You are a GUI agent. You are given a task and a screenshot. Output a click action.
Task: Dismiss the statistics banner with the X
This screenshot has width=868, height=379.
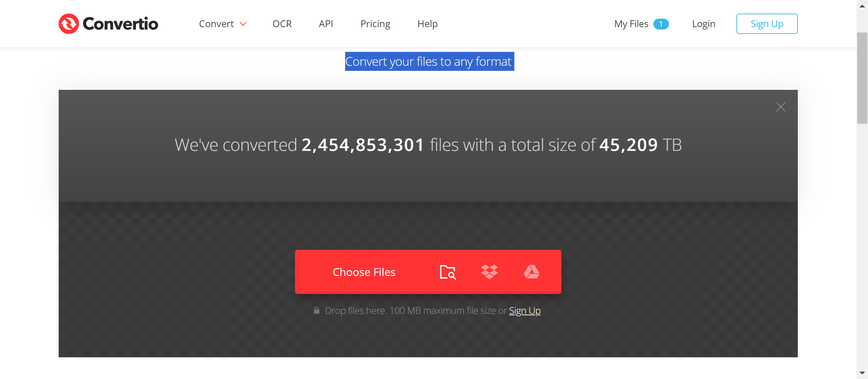click(781, 107)
